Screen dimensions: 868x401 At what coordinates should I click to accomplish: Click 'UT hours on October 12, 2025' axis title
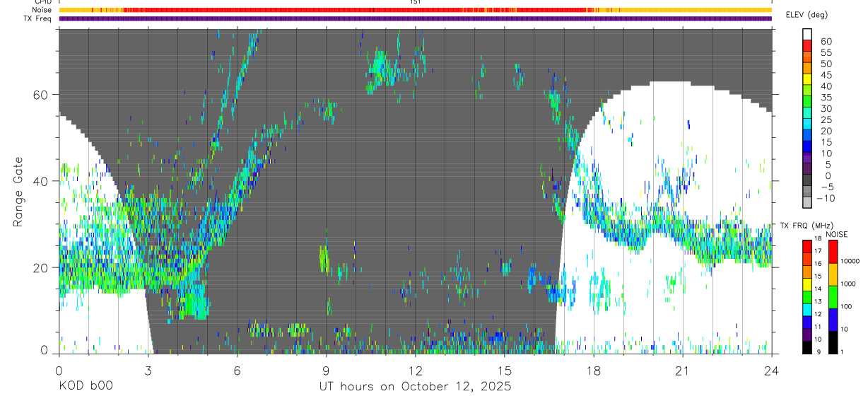tap(415, 386)
